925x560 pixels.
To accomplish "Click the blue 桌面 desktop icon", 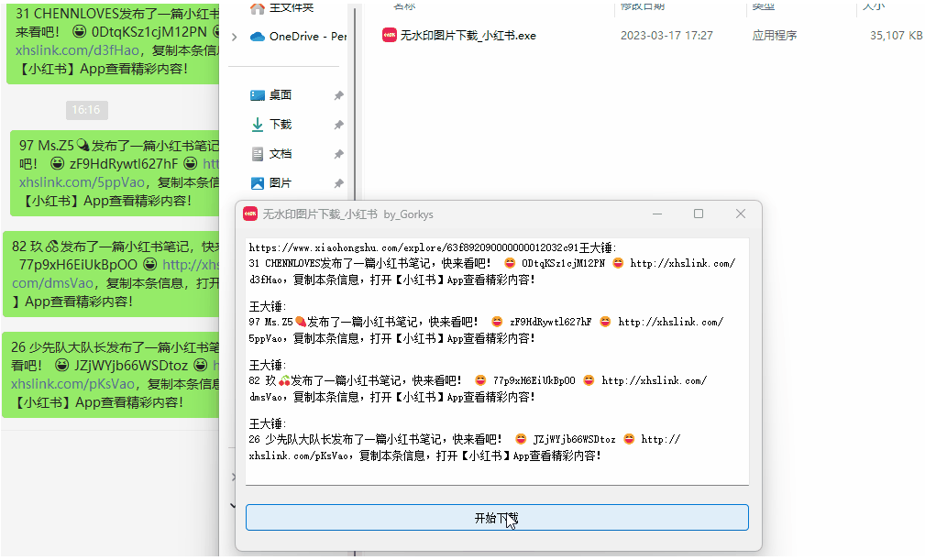I will (258, 95).
